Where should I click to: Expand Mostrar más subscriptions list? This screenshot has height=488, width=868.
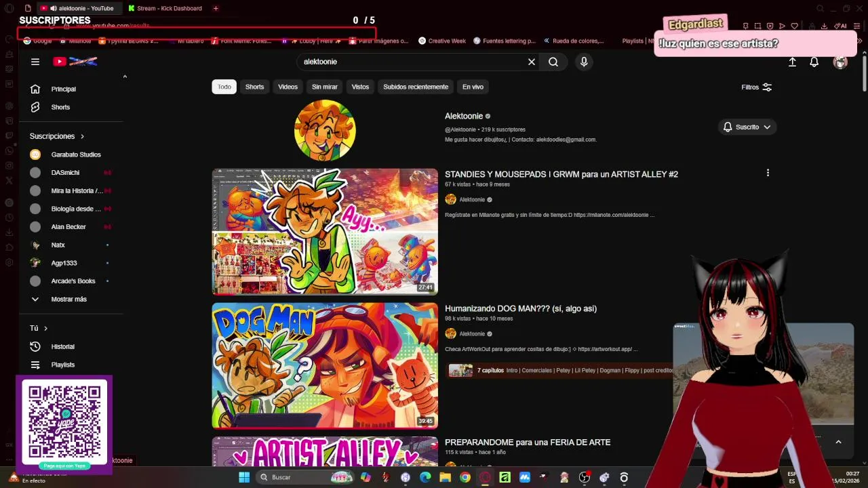pos(71,299)
